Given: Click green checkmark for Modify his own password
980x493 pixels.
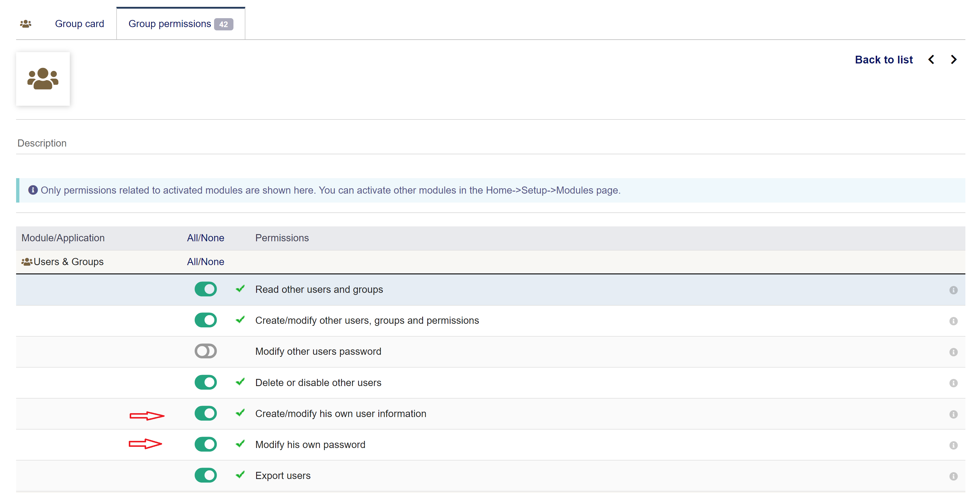Looking at the screenshot, I should (x=240, y=444).
